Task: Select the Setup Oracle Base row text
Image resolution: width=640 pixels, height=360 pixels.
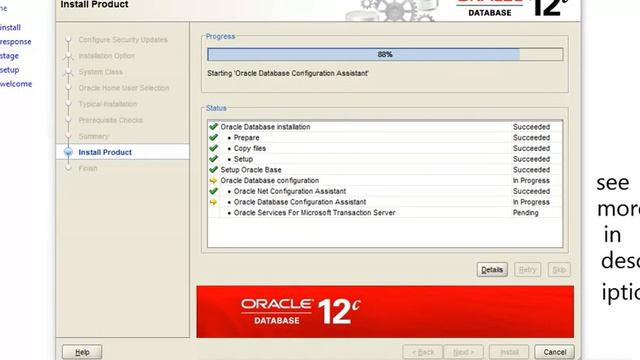Action: click(251, 170)
